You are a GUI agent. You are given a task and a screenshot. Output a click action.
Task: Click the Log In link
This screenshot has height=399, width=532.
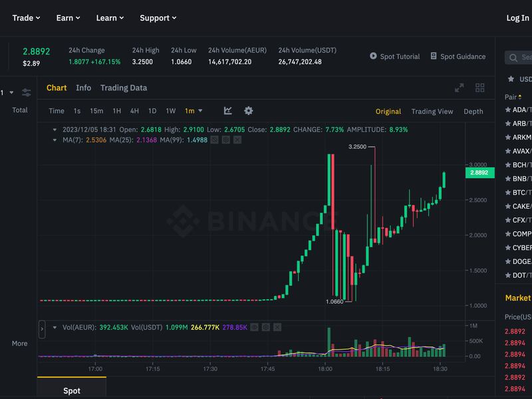point(517,18)
